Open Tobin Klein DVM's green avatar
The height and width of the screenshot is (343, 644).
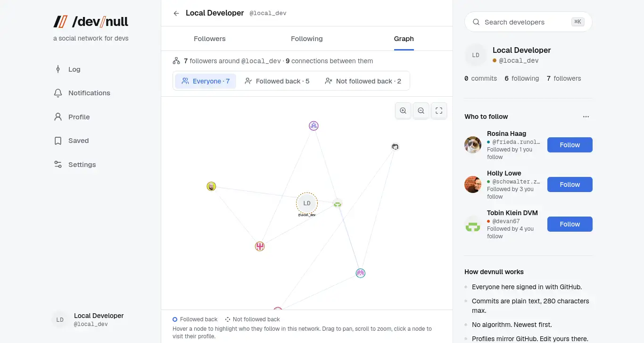coord(473,224)
